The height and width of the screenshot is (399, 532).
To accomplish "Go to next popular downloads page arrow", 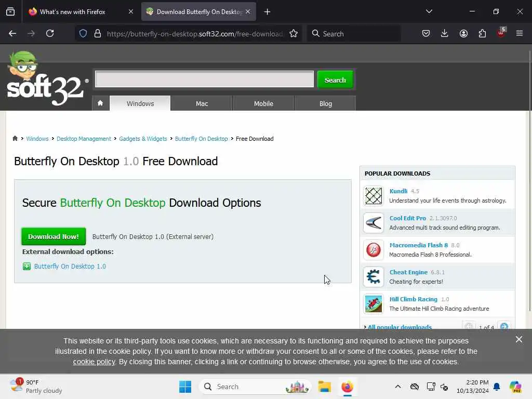I will point(504,326).
